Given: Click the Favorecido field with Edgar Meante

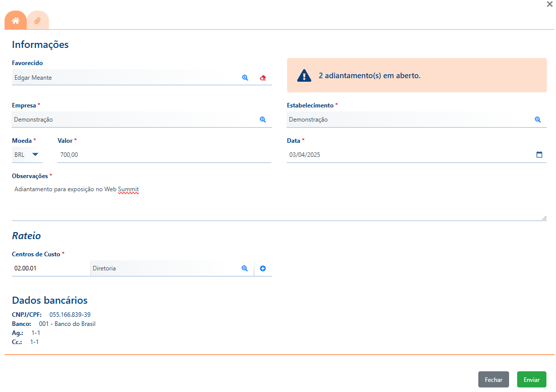Looking at the screenshot, I should point(126,78).
